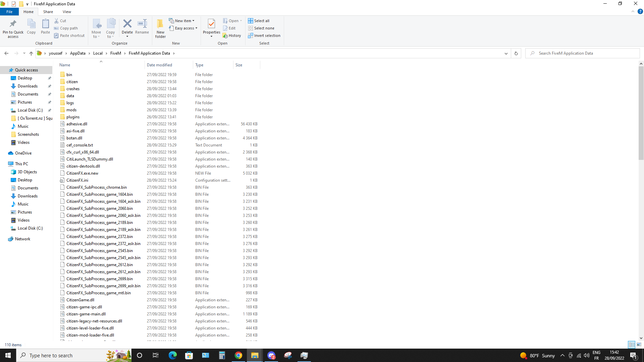Navigate back using the Back arrow
The image size is (644, 362).
[6, 53]
